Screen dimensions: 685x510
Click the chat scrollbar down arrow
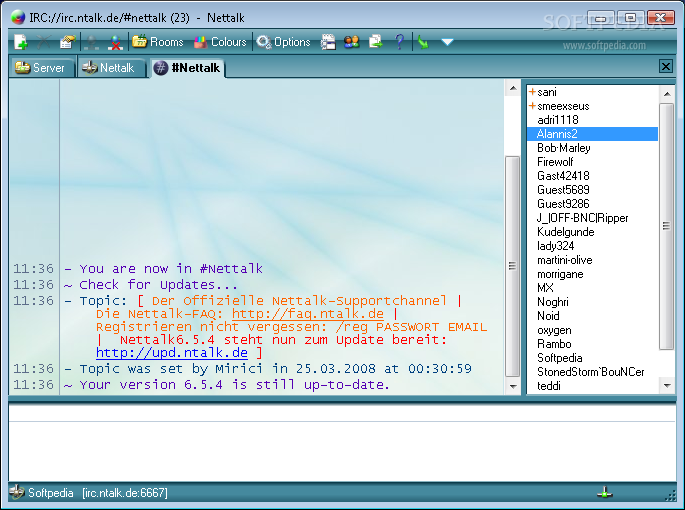pyautogui.click(x=513, y=386)
